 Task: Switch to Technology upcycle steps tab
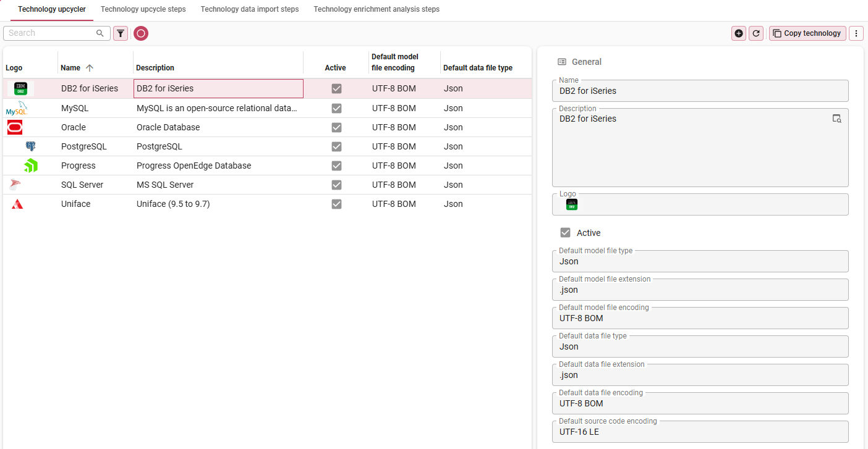click(143, 9)
